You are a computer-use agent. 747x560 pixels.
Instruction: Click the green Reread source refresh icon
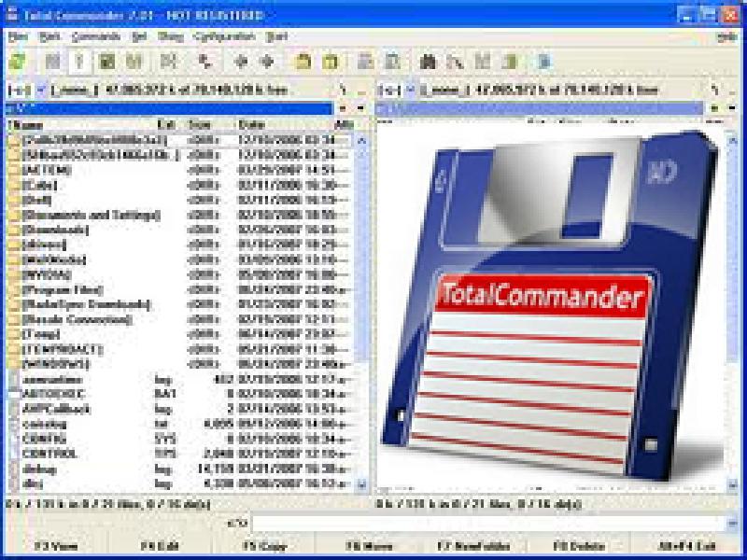point(18,62)
